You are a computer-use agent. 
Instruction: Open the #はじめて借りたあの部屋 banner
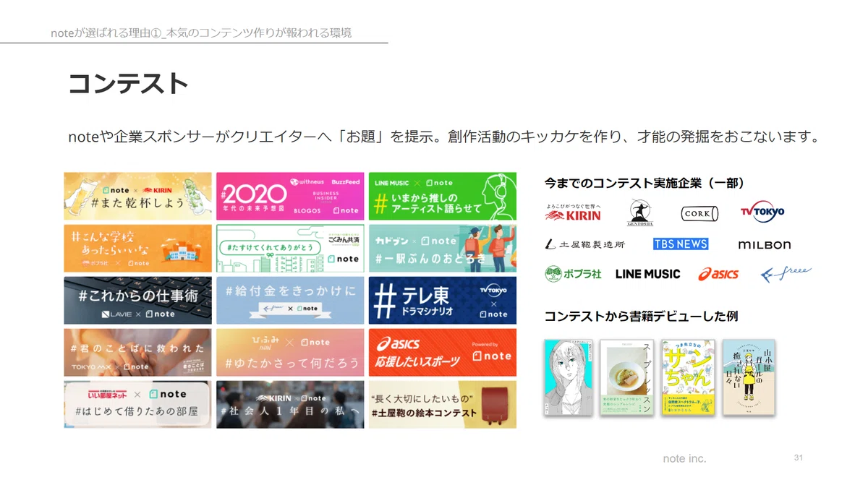(x=138, y=404)
